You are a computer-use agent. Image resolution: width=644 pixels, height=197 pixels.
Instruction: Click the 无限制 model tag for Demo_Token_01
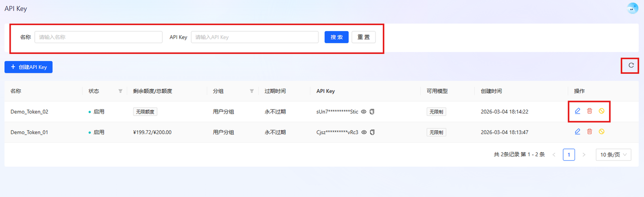436,132
